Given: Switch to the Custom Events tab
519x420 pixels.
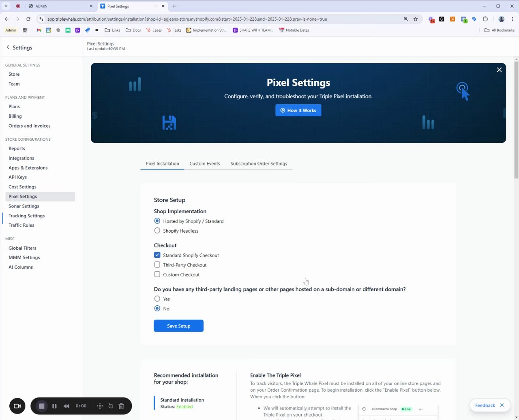Looking at the screenshot, I should pyautogui.click(x=205, y=164).
